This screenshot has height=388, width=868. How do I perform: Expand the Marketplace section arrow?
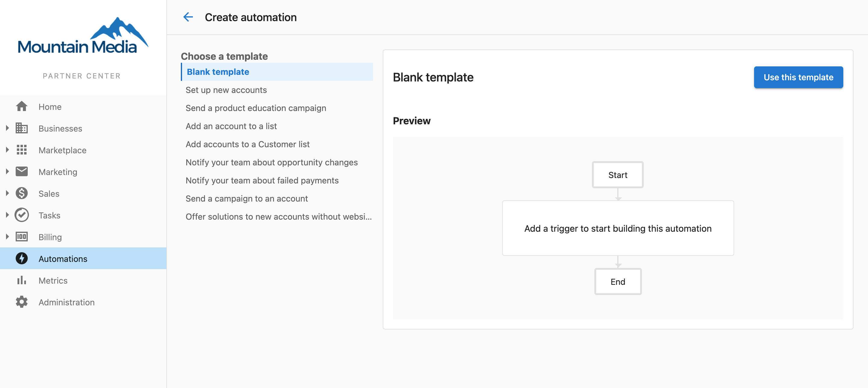coord(8,150)
